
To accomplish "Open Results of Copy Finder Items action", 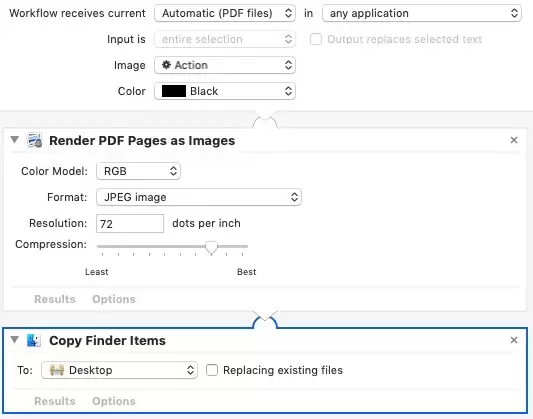I will tap(55, 401).
